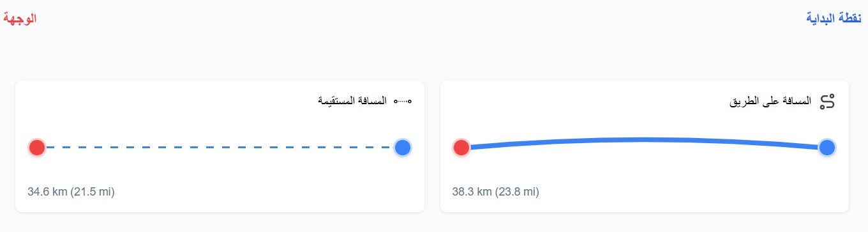Image resolution: width=868 pixels, height=232 pixels.
Task: Click the solid curved blue route line
Action: [x=645, y=141]
